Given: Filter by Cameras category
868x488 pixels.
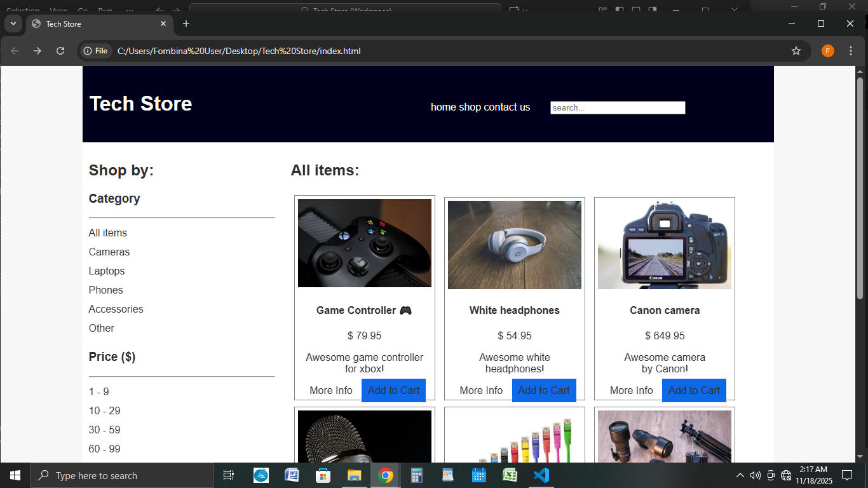Looking at the screenshot, I should 109,252.
